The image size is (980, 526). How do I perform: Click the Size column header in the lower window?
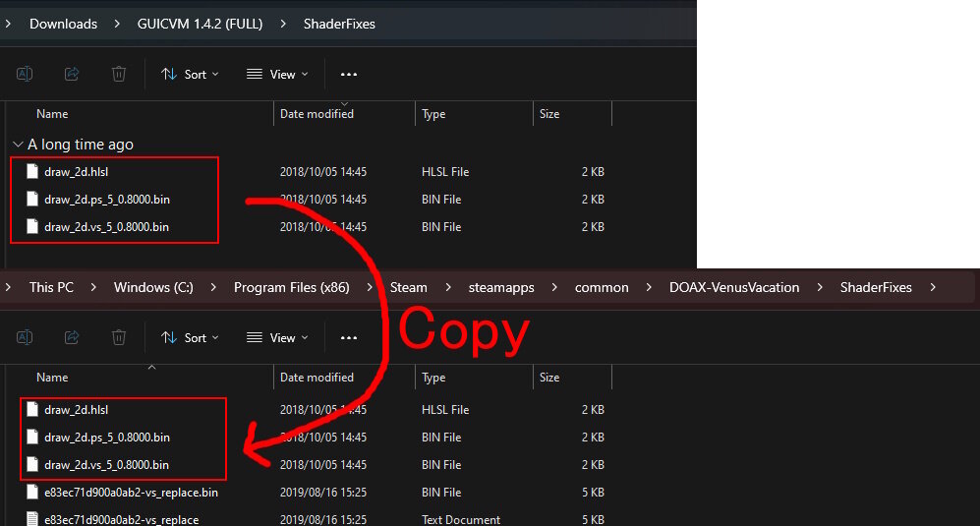click(x=549, y=378)
